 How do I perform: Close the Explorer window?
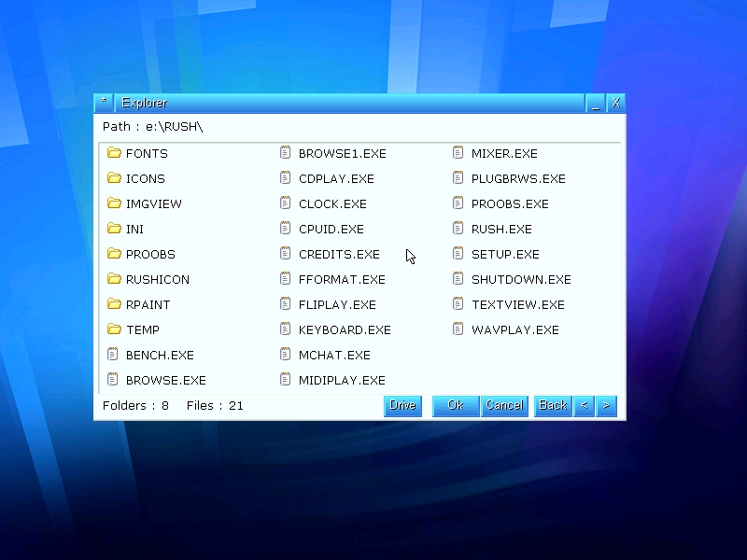tap(616, 104)
